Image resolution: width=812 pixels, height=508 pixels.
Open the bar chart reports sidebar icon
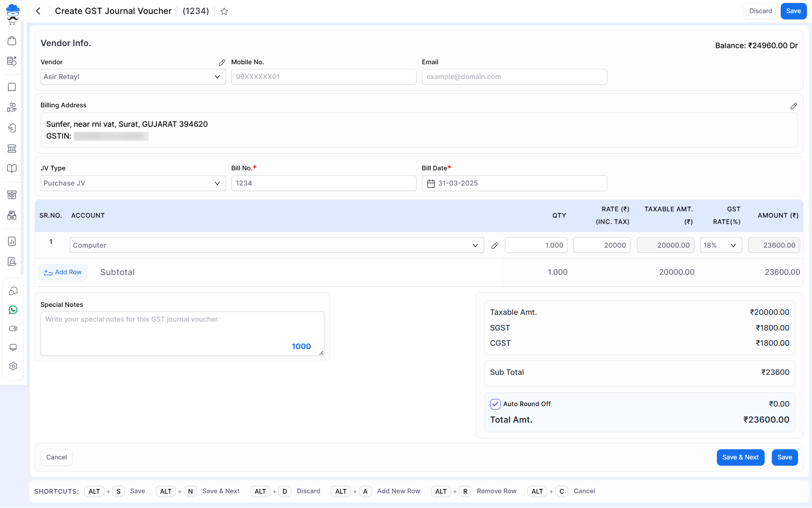click(x=12, y=241)
